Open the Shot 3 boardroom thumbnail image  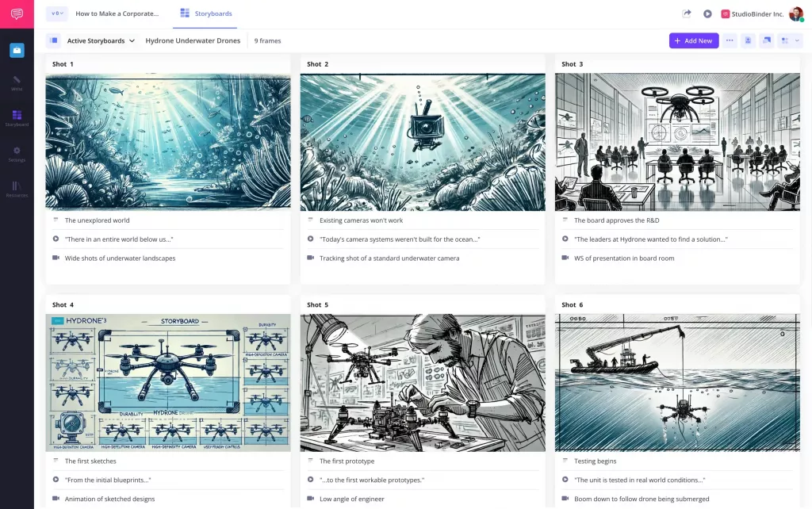676,140
